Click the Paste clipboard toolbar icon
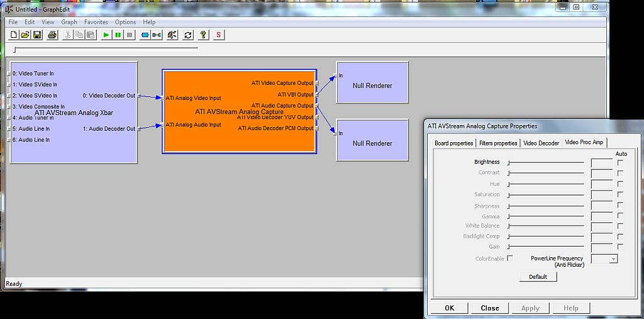This screenshot has width=644, height=319. 91,35
